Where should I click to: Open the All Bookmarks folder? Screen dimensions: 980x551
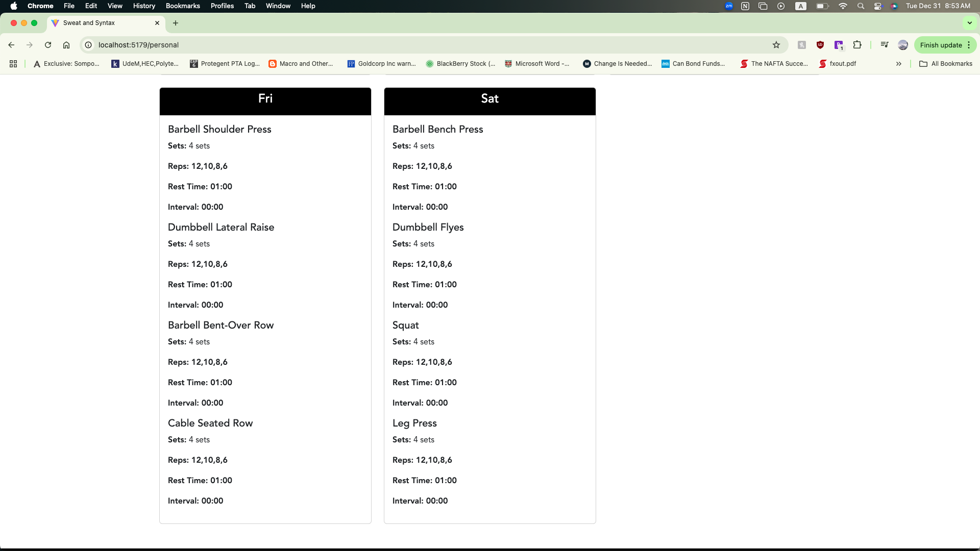tap(946, 64)
